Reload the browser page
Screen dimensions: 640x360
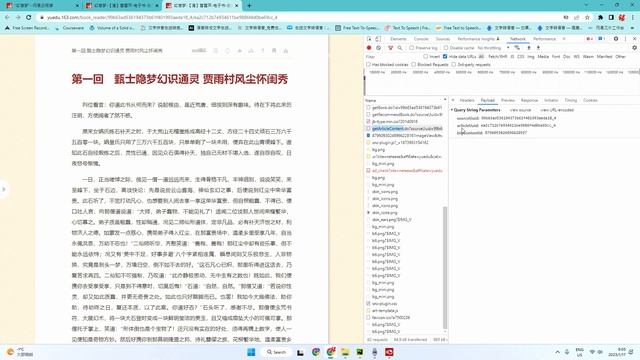click(x=29, y=18)
